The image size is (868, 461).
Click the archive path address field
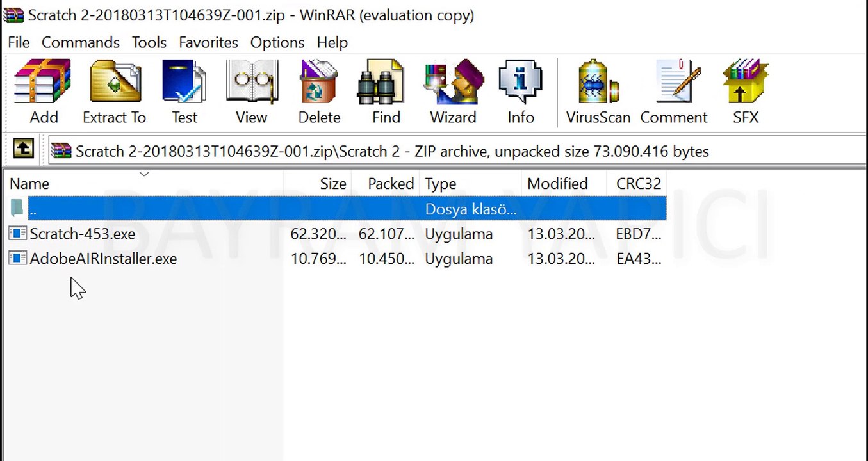click(x=458, y=151)
